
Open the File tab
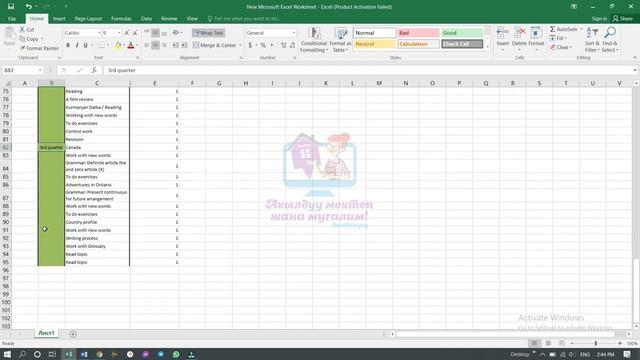click(x=12, y=19)
